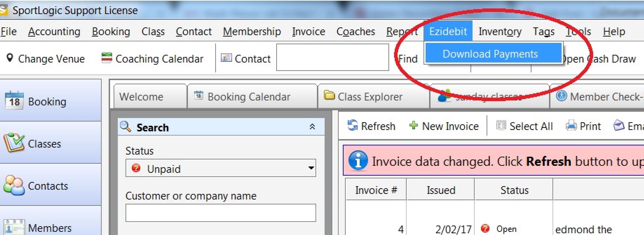Open the Tags menu
This screenshot has width=644, height=235.
[x=544, y=32]
